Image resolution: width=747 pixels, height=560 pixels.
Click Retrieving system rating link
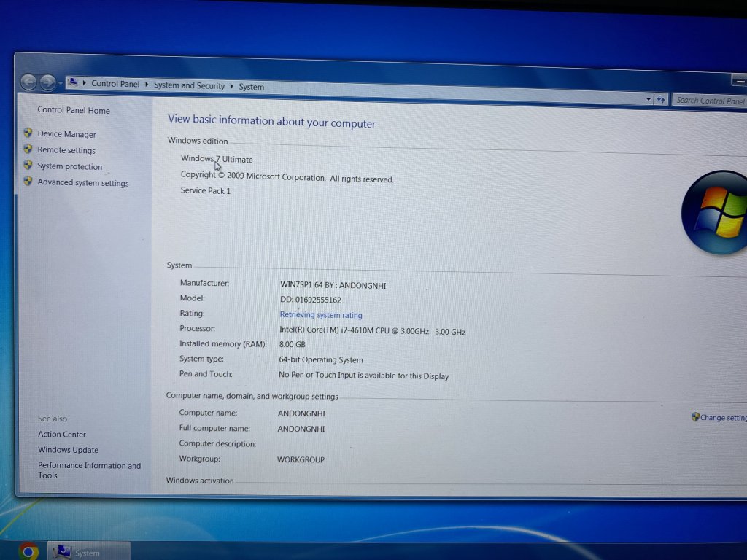(x=321, y=315)
